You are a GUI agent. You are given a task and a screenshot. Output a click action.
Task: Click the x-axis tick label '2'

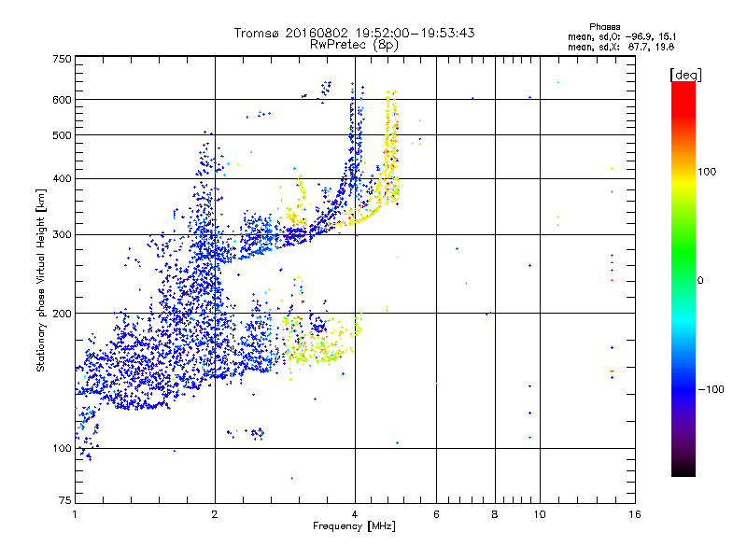click(x=215, y=514)
